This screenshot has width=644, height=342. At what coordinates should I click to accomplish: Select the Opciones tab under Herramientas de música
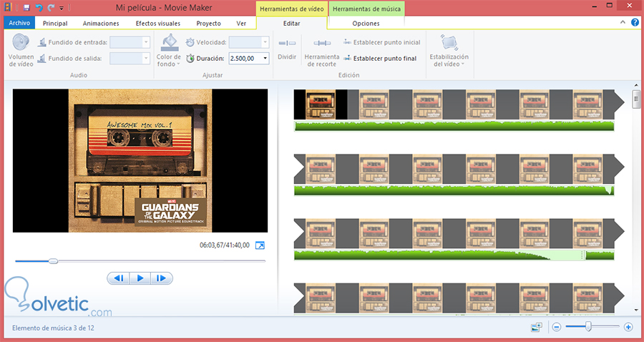click(366, 24)
